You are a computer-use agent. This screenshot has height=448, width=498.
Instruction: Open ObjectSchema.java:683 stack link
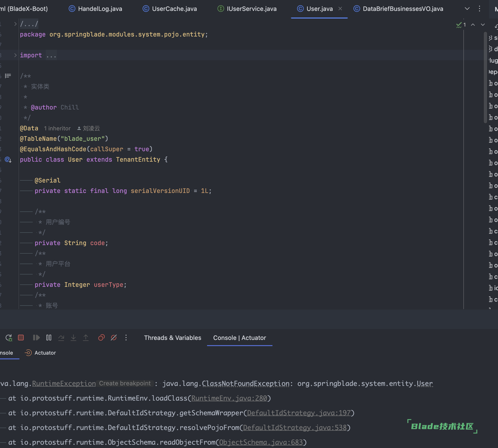[261, 442]
